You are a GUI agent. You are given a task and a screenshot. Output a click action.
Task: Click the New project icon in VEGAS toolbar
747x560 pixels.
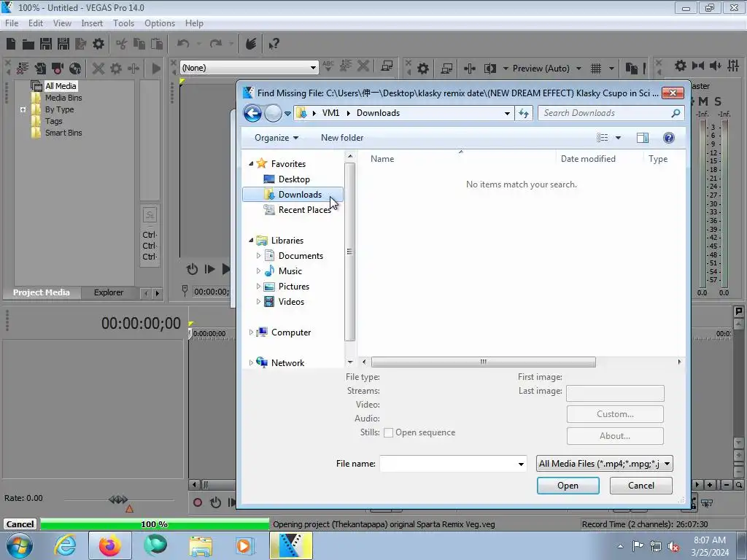(11, 44)
